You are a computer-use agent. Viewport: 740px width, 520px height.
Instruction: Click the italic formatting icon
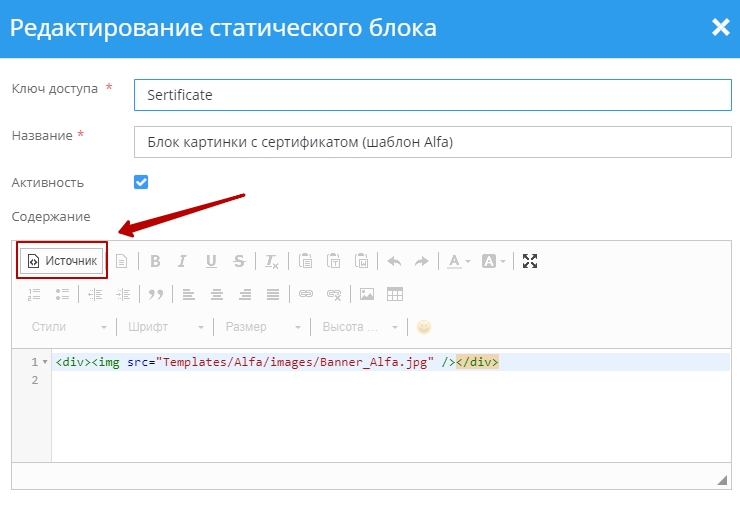182,261
